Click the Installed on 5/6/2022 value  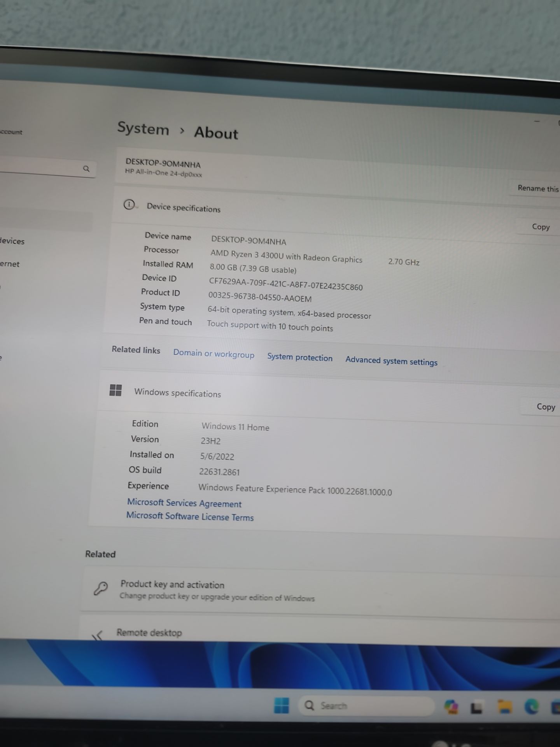217,456
